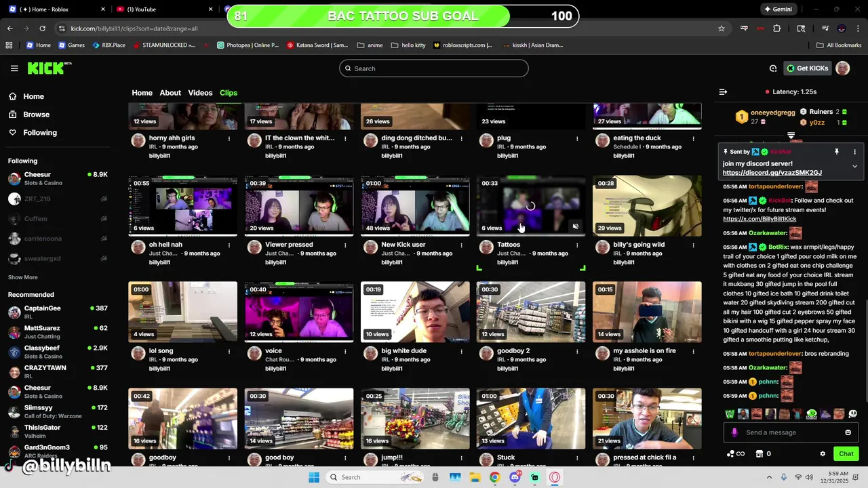Open chat settings gear
Image resolution: width=868 pixels, height=488 pixels.
coord(823,454)
